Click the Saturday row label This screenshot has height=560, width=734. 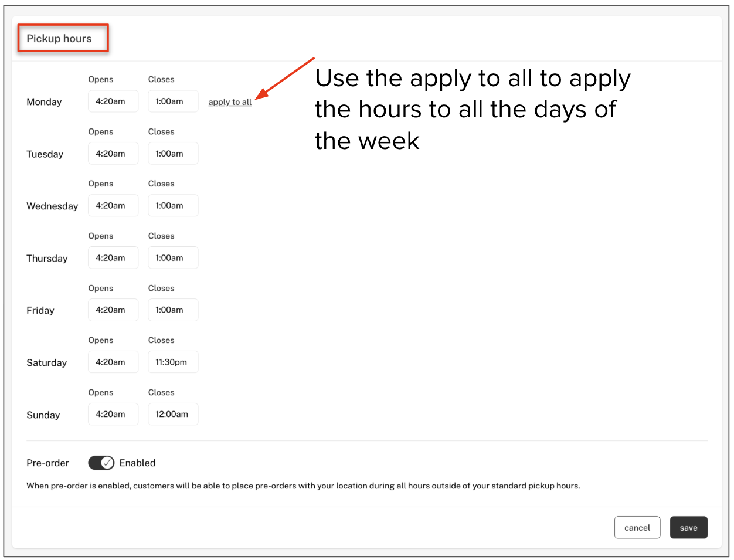tap(47, 363)
